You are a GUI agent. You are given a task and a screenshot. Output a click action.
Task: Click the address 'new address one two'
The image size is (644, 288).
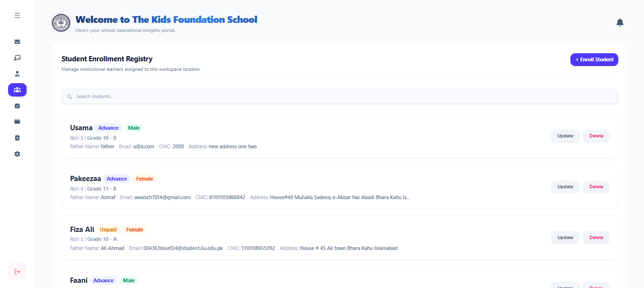point(232,146)
